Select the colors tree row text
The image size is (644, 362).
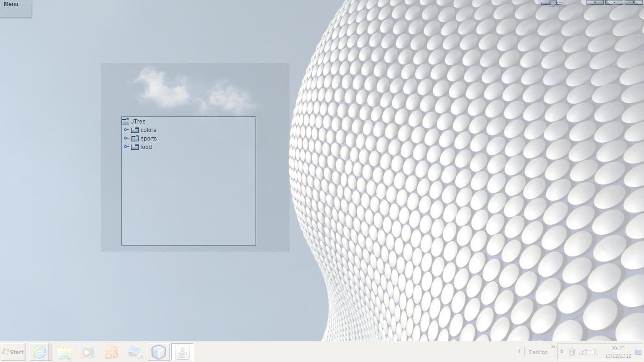pos(148,130)
